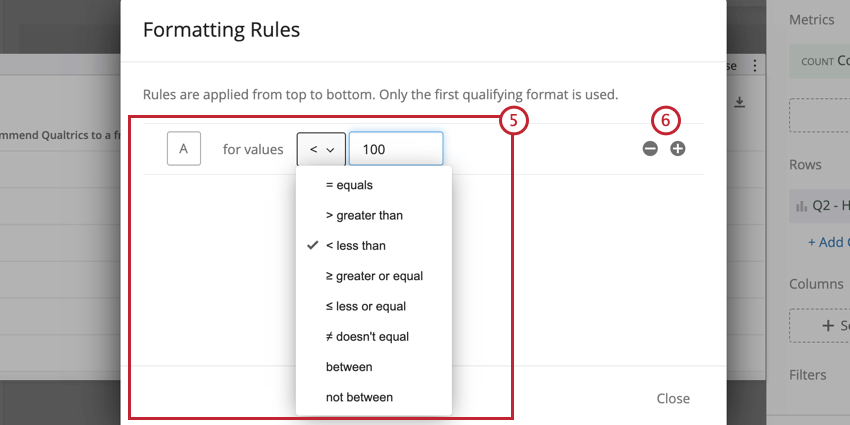The image size is (850, 425).
Task: Add a new rule with plus icon
Action: pos(678,149)
